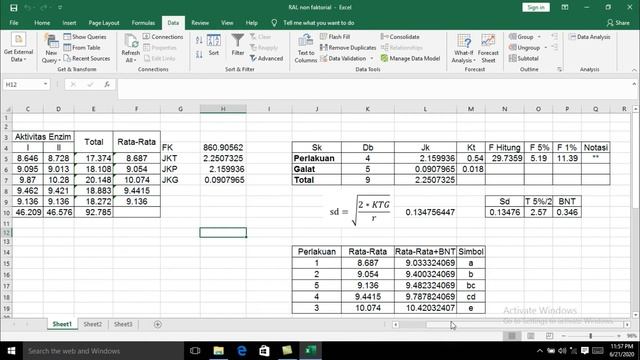Click the Select All corner triangle

click(7, 109)
